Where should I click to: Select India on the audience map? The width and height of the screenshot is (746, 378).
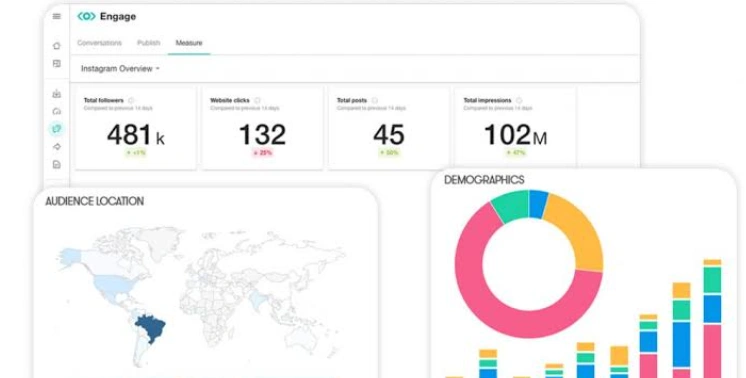coord(257,300)
